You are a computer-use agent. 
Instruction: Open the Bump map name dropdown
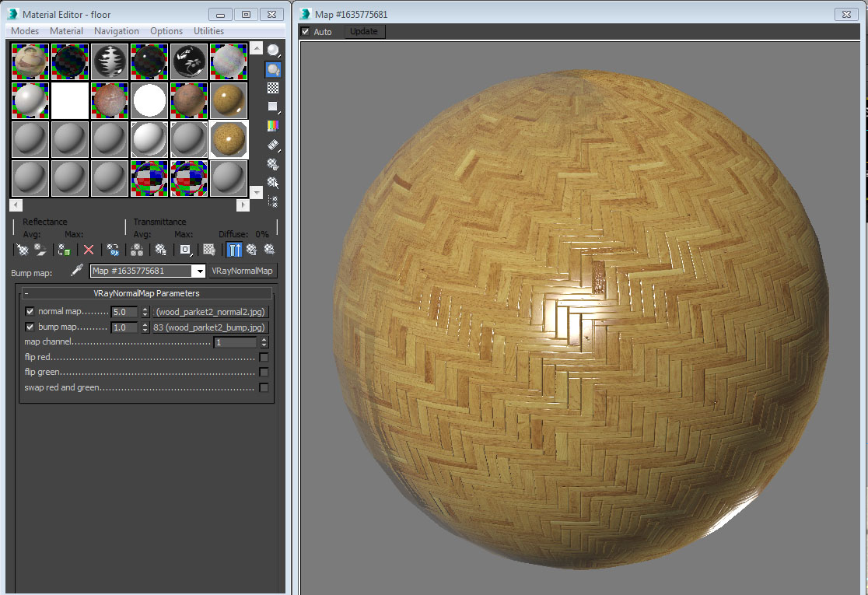click(201, 271)
